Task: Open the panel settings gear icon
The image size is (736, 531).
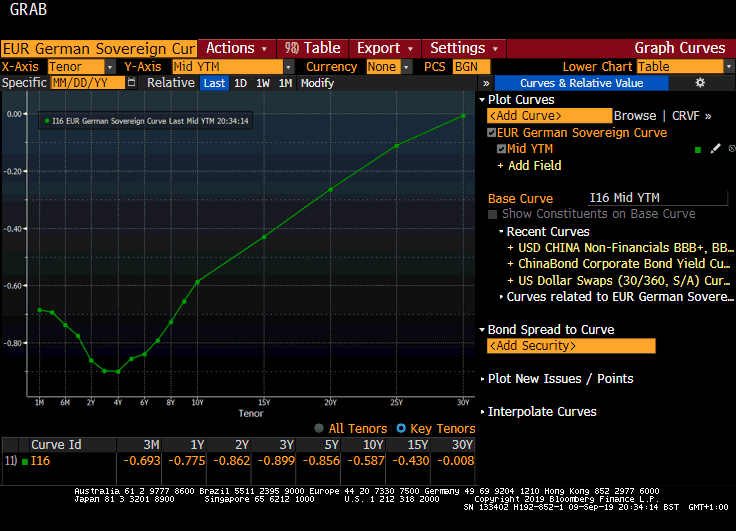Action: pyautogui.click(x=700, y=83)
